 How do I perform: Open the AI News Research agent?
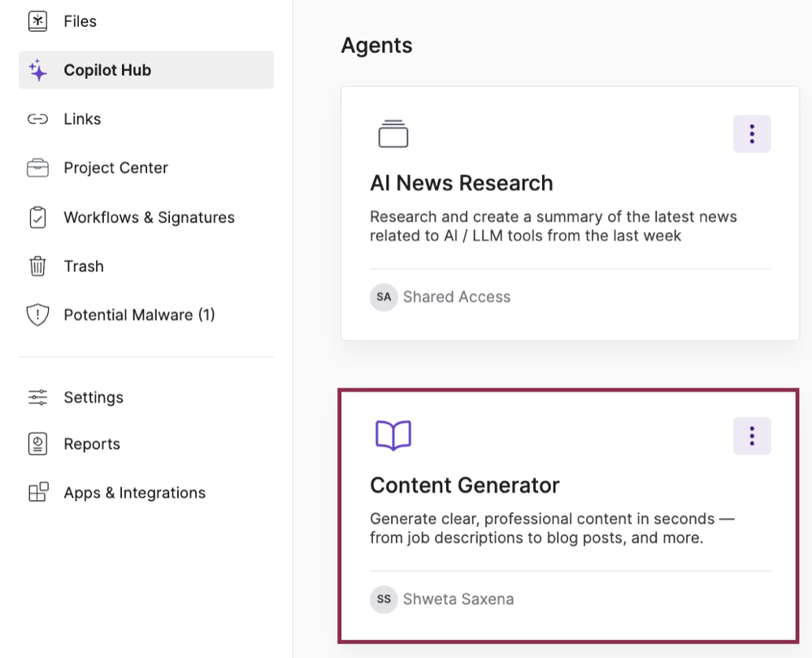coord(461,183)
